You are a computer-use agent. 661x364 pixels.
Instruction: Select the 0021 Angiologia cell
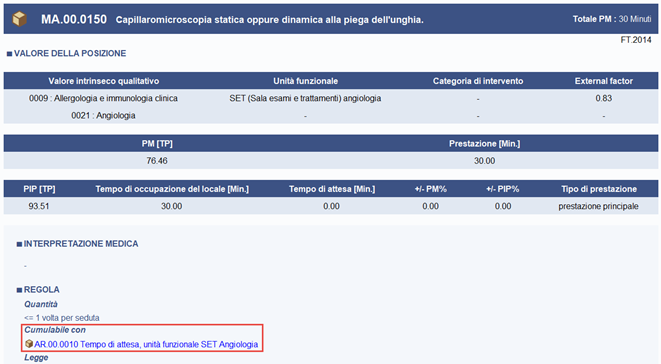[x=103, y=116]
